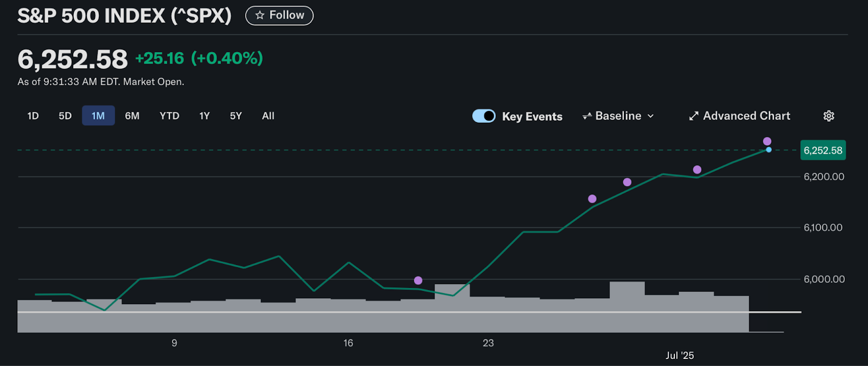Select the 5D time range

tap(65, 116)
